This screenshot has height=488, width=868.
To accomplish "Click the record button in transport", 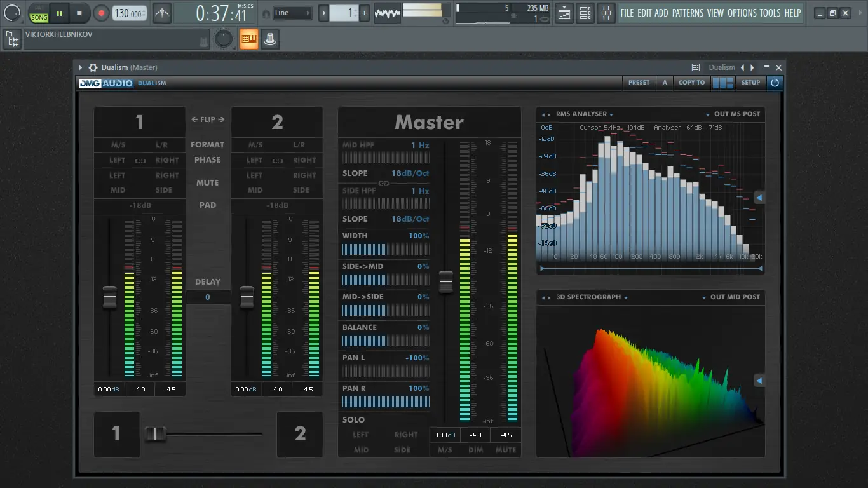I will [101, 13].
